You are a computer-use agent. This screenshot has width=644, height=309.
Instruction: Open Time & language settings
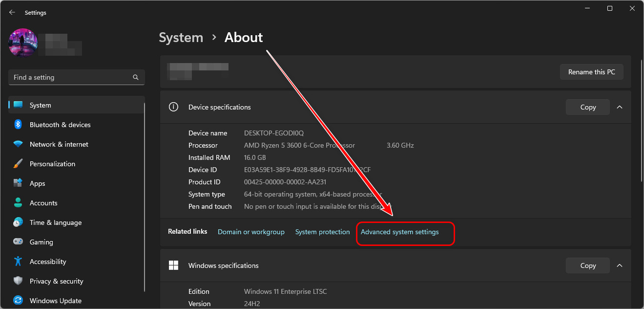click(x=55, y=222)
